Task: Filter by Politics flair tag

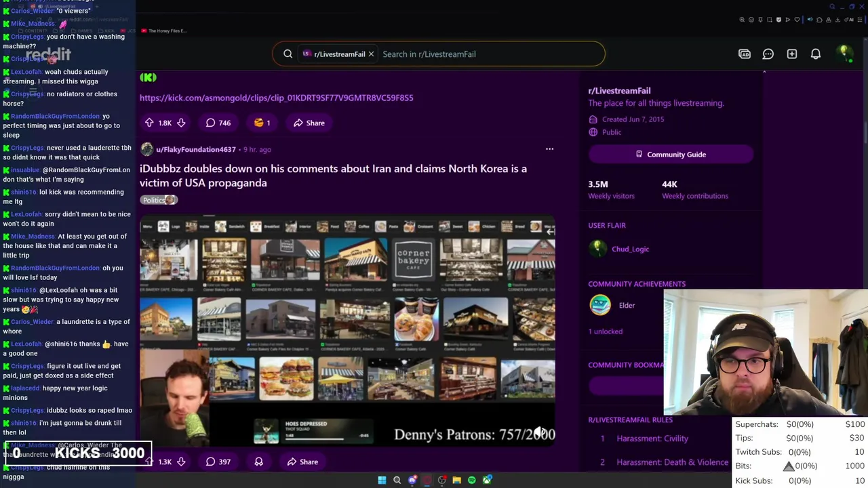Action: [x=159, y=200]
